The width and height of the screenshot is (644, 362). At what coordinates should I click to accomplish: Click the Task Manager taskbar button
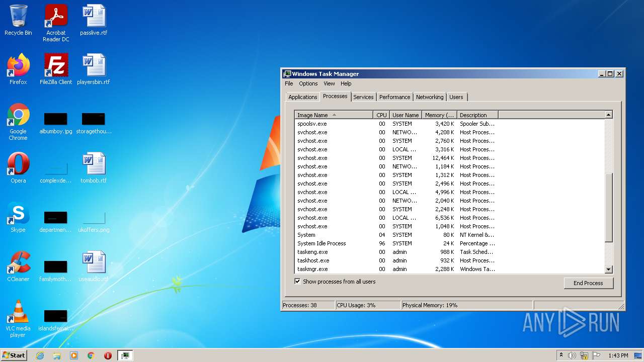125,355
